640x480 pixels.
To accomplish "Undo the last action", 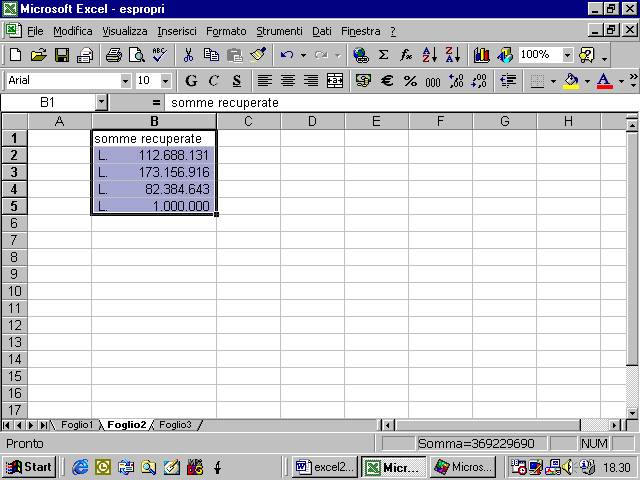I will [x=287, y=55].
